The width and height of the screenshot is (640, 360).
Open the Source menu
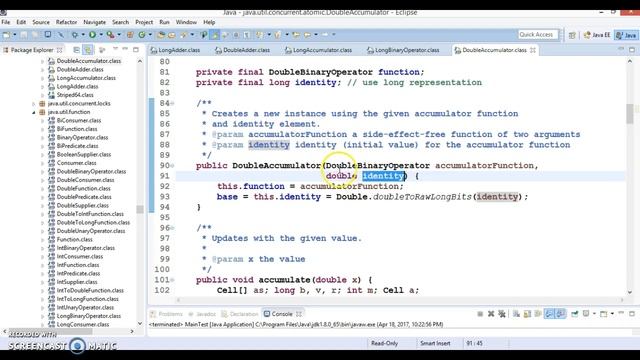41,22
